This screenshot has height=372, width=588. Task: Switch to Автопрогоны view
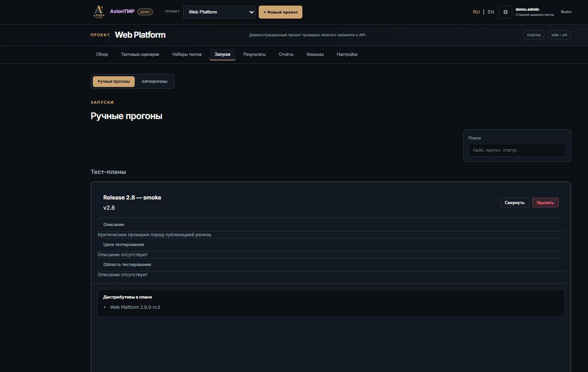154,81
